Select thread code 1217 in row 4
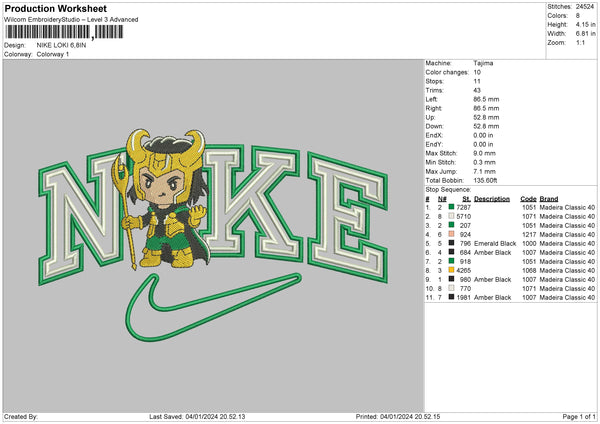The width and height of the screenshot is (600, 424). 530,234
